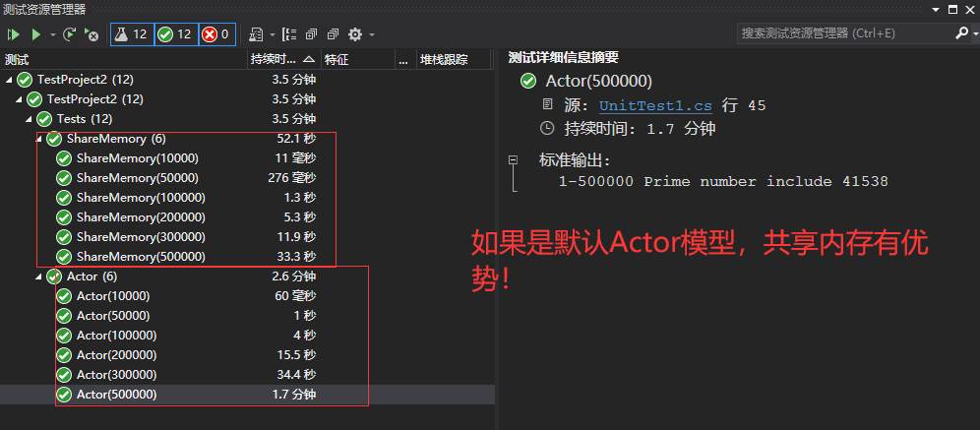
Task: Cancel the running tests
Action: [92, 34]
